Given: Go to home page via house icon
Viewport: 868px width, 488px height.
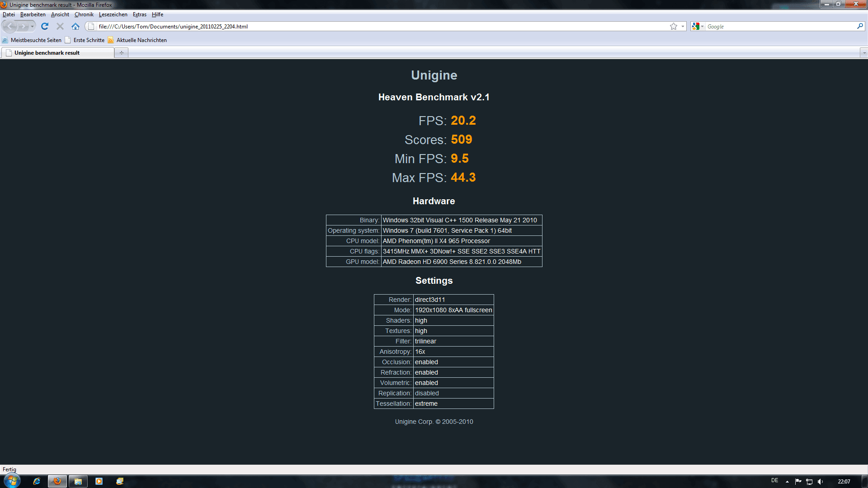Looking at the screenshot, I should 75,26.
